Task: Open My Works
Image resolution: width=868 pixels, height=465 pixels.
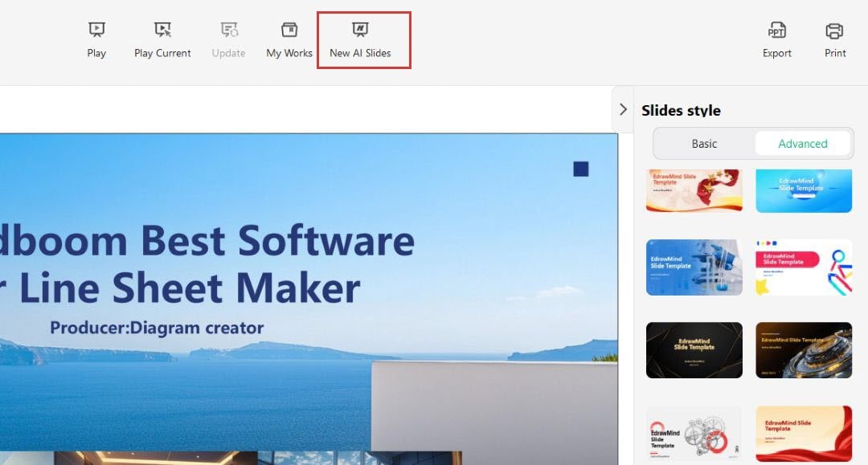Action: pos(289,40)
